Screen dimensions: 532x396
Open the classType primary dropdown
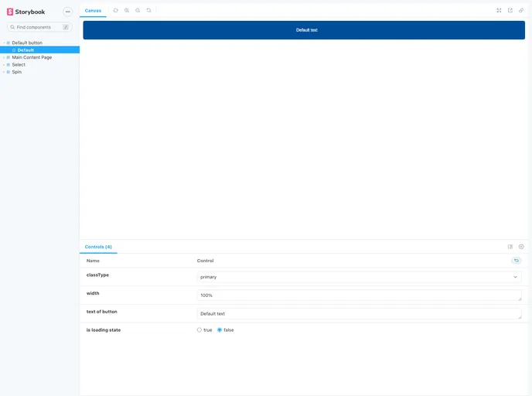(x=359, y=276)
